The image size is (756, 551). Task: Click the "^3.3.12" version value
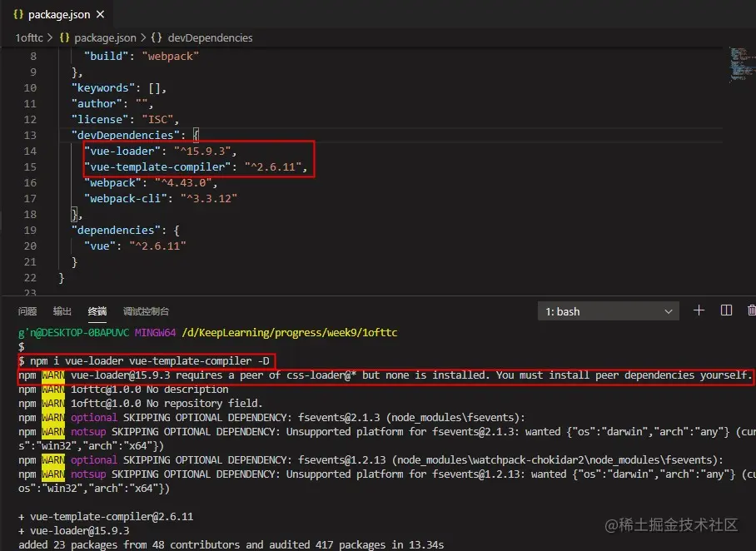pos(209,199)
